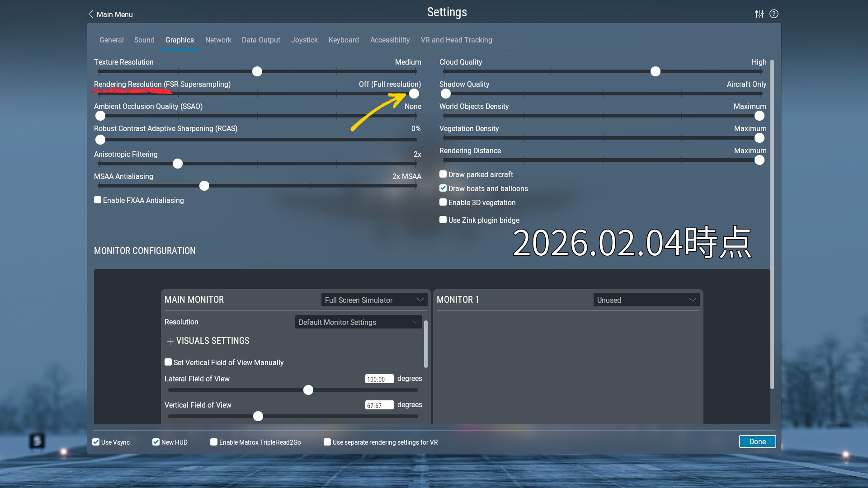Expand the Visuals Settings plus icon
The width and height of the screenshot is (868, 488).
[170, 341]
